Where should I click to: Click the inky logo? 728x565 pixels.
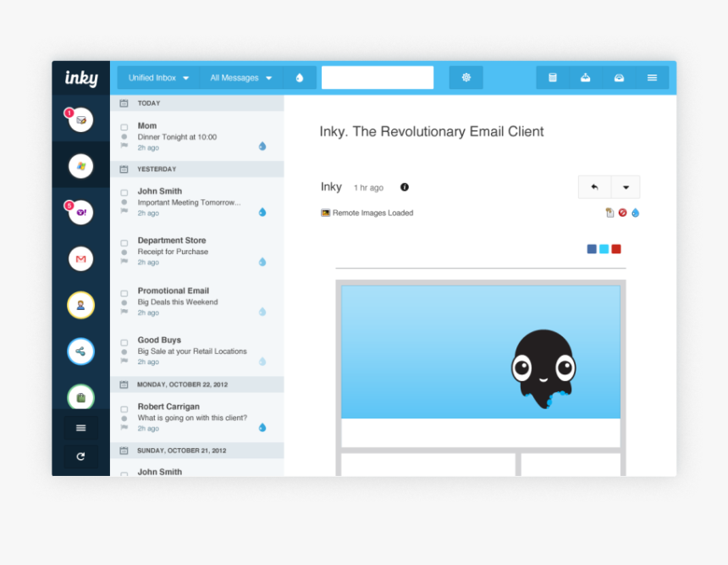click(x=81, y=78)
